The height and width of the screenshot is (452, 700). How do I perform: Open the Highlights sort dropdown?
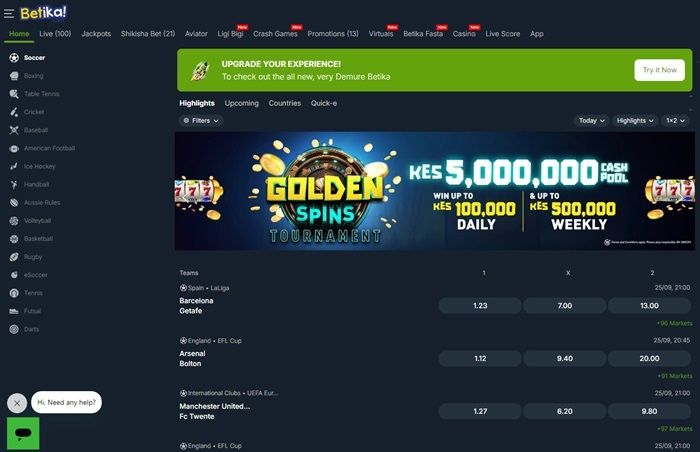635,121
